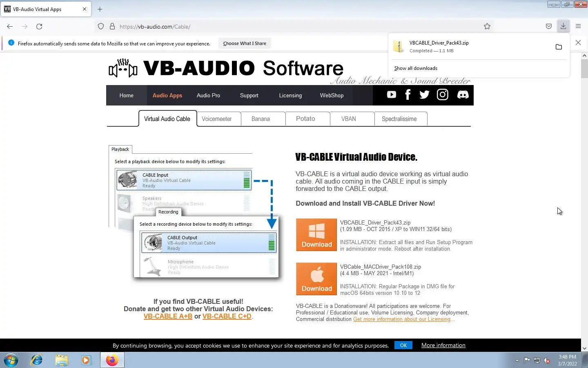588x368 pixels.
Task: Select the Virtual Audio Cable tab
Action: (x=167, y=119)
